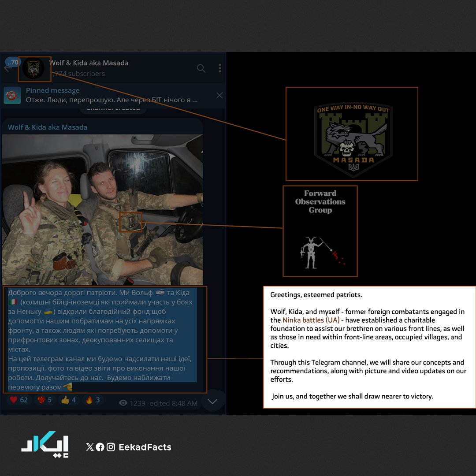Viewport: 476px width, 476px height.
Task: Click the Forward Observations Group patch image
Action: (x=320, y=231)
